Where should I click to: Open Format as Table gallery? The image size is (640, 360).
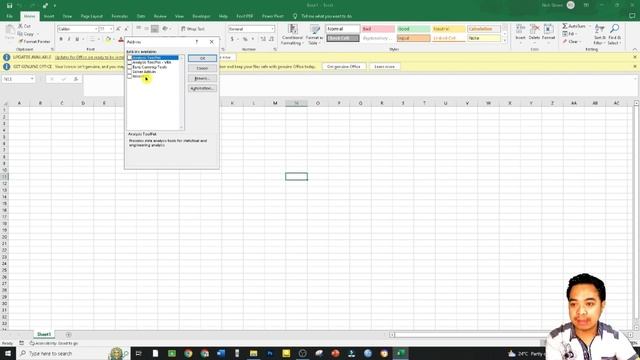(314, 34)
